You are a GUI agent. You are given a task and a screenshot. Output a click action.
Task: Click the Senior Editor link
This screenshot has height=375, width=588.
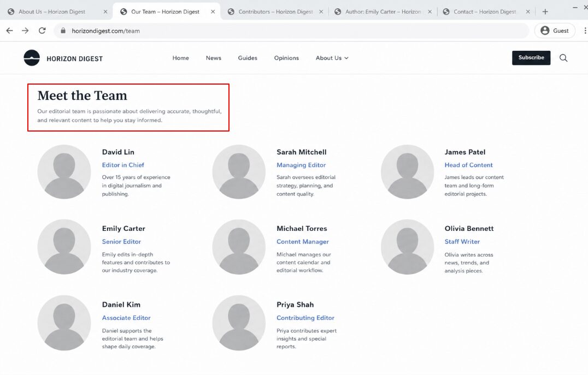pos(121,242)
